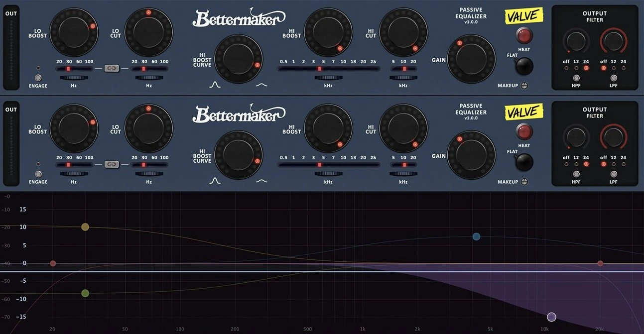Select HPF 24 slope in the top unit

[x=586, y=68]
